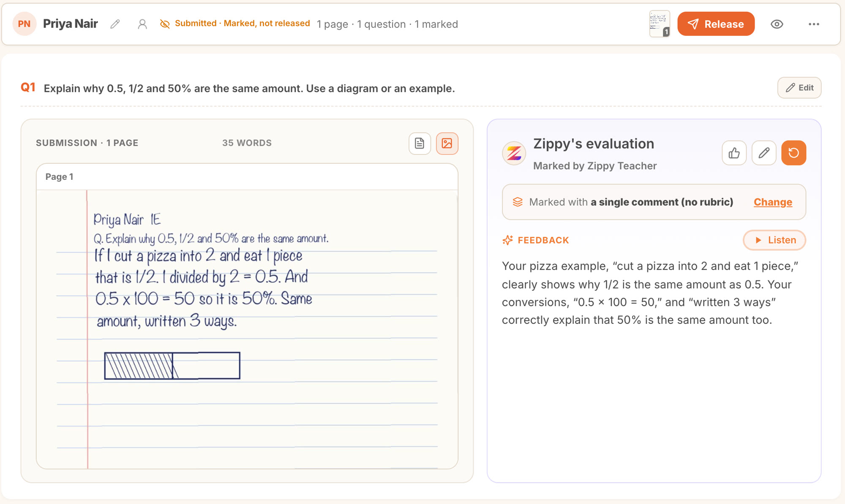This screenshot has height=504, width=845.
Task: Open the page thumbnail preview at top
Action: tap(660, 24)
